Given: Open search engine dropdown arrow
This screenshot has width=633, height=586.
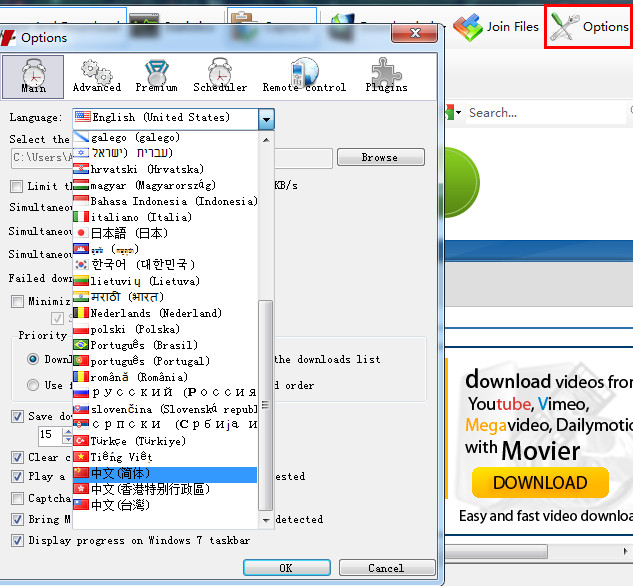Looking at the screenshot, I should click(459, 113).
